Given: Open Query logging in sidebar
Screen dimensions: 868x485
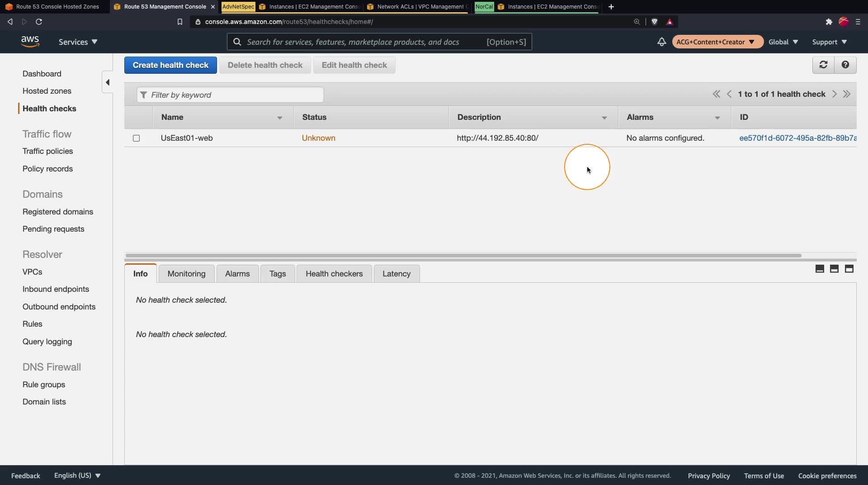Looking at the screenshot, I should click(47, 342).
